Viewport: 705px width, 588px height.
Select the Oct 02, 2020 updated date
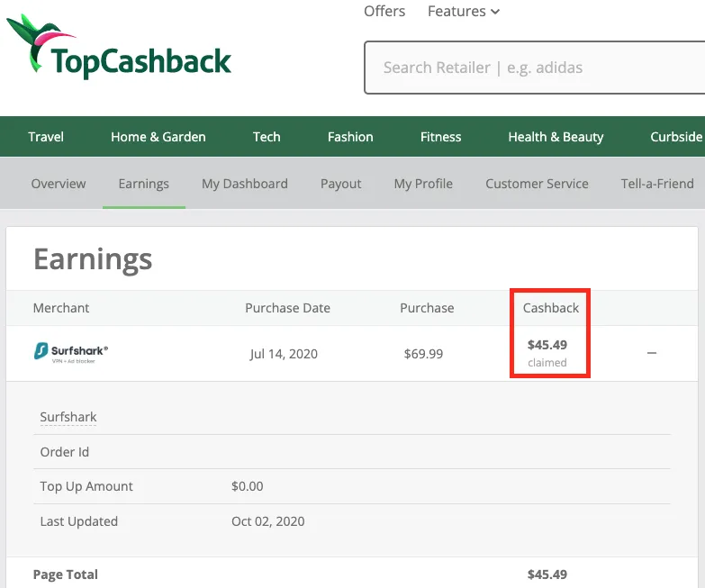pos(268,521)
